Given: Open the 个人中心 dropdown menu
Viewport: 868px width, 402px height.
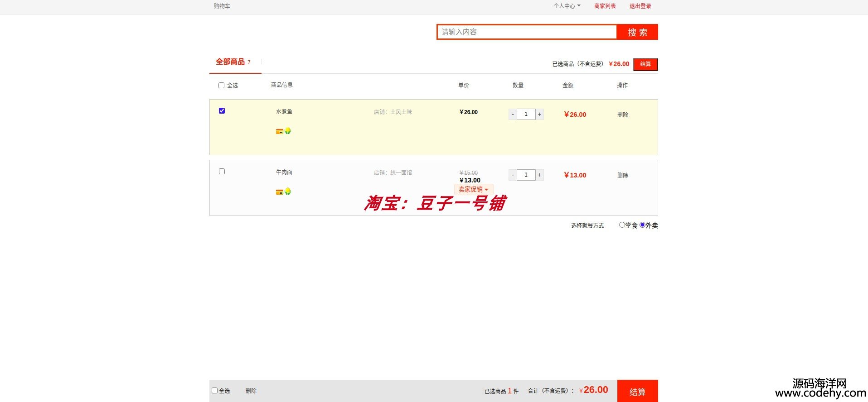Looking at the screenshot, I should 567,6.
